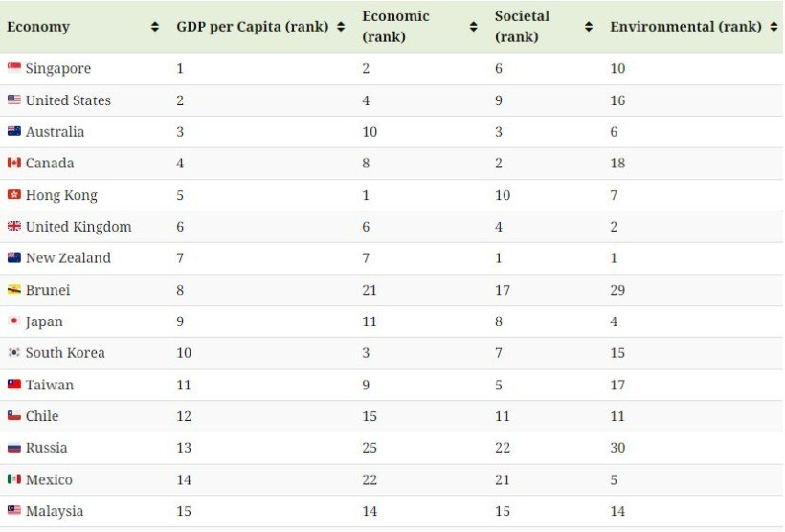Click the Brunei flag icon

click(x=14, y=289)
